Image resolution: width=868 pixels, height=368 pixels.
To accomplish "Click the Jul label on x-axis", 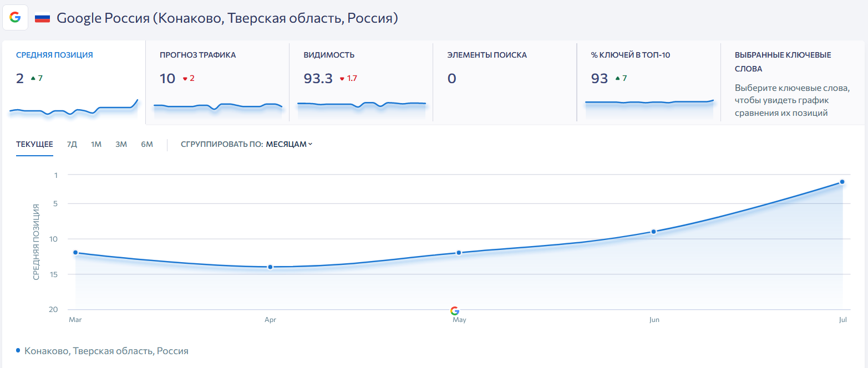I will (x=844, y=320).
